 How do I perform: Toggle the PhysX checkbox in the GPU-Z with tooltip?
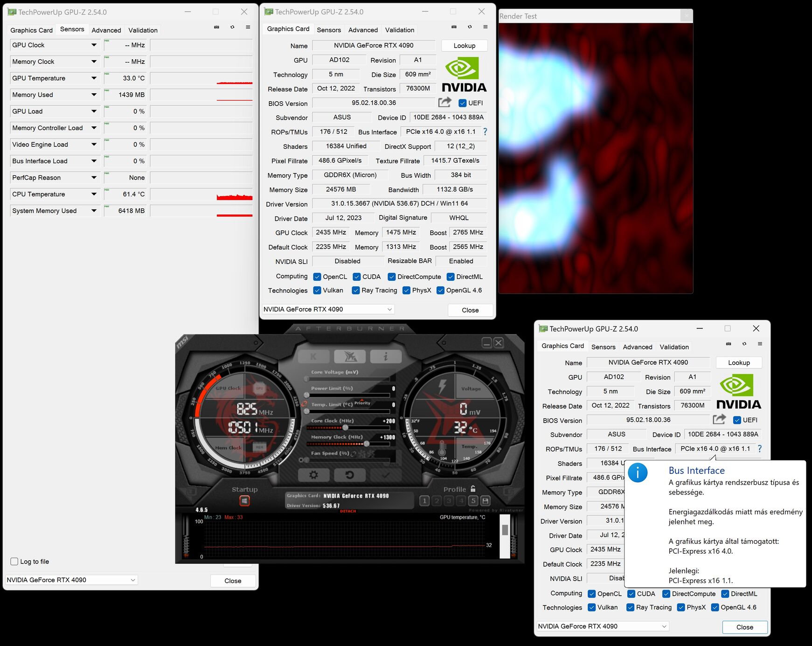(x=681, y=607)
